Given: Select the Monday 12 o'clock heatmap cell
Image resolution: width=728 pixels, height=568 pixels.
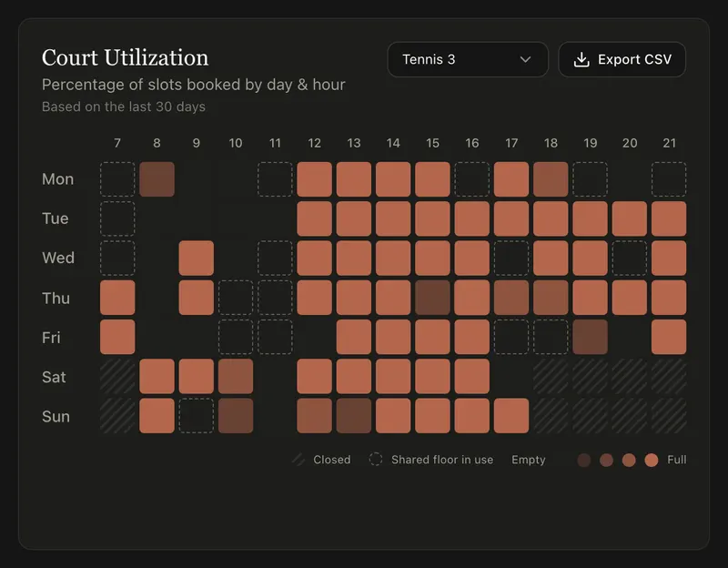Looking at the screenshot, I should (x=314, y=179).
